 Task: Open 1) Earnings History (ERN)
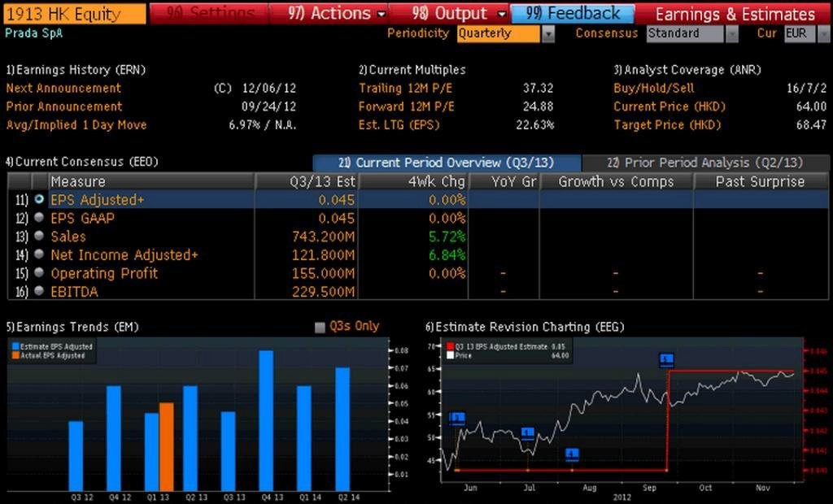coord(76,70)
